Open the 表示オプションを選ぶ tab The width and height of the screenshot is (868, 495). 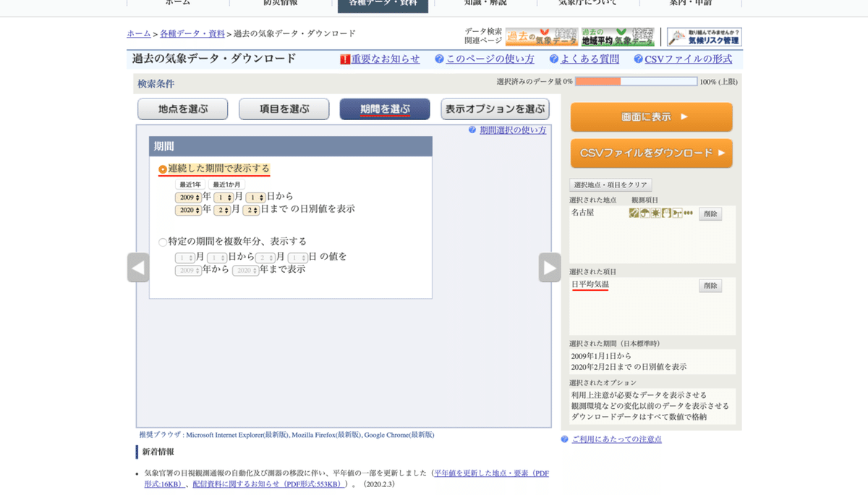coord(495,109)
